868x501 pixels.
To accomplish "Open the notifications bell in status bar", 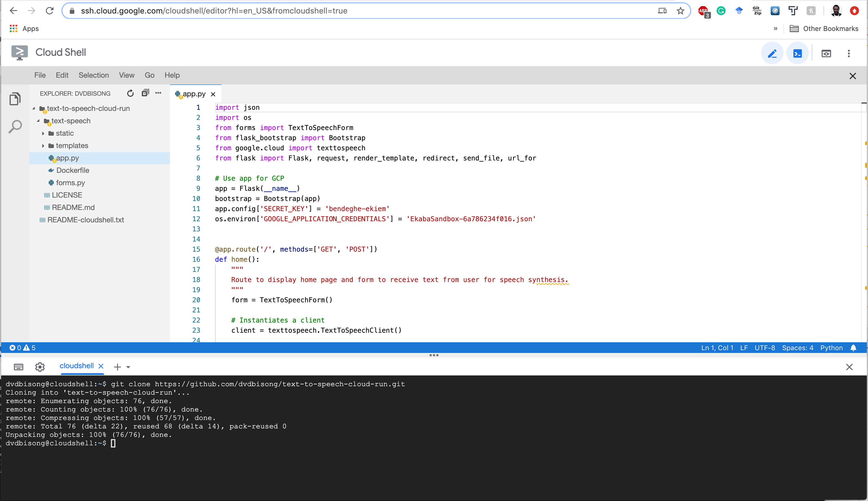I will click(853, 348).
